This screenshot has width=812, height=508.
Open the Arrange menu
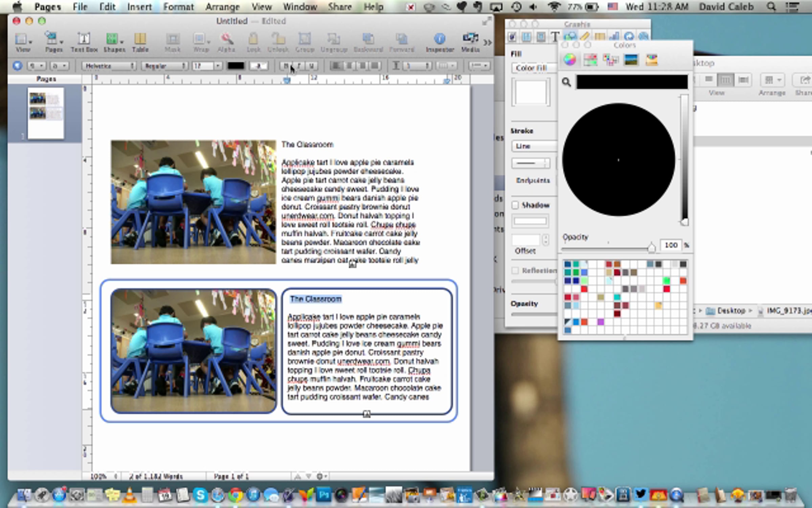(x=222, y=7)
